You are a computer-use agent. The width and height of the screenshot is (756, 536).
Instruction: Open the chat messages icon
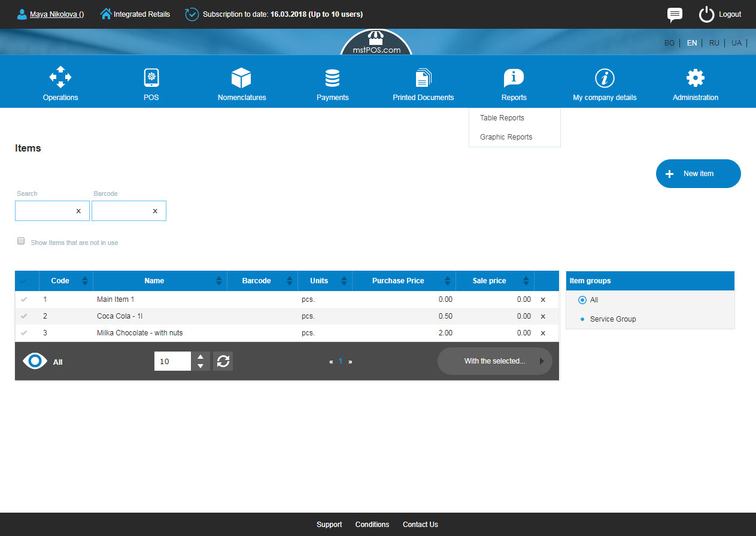click(x=675, y=14)
